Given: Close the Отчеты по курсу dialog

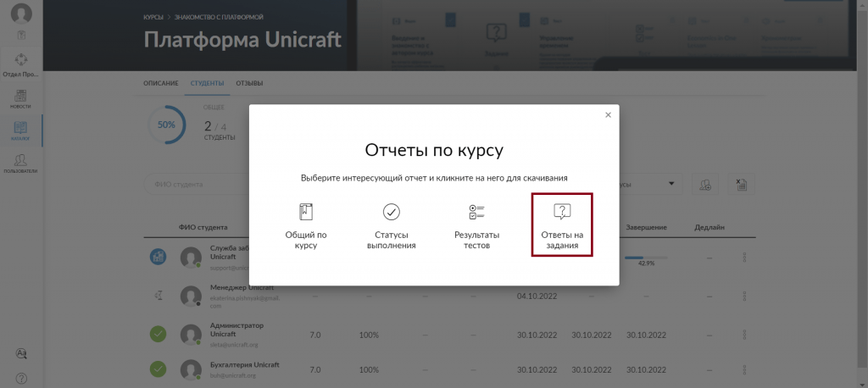Looking at the screenshot, I should tap(608, 115).
